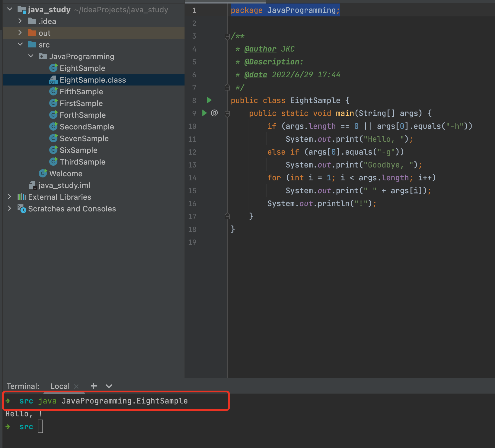Expand the out folder
This screenshot has width=495, height=448.
20,33
